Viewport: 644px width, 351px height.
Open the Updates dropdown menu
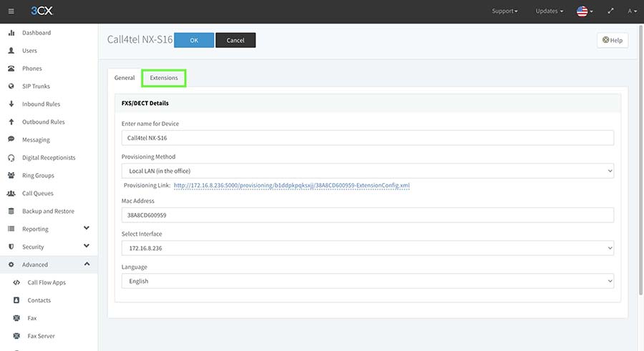point(549,11)
